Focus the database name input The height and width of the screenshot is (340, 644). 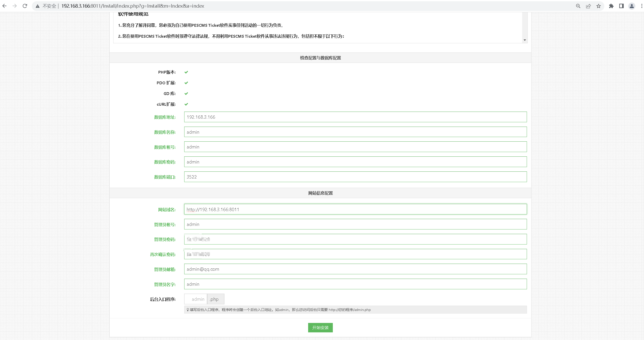(355, 132)
